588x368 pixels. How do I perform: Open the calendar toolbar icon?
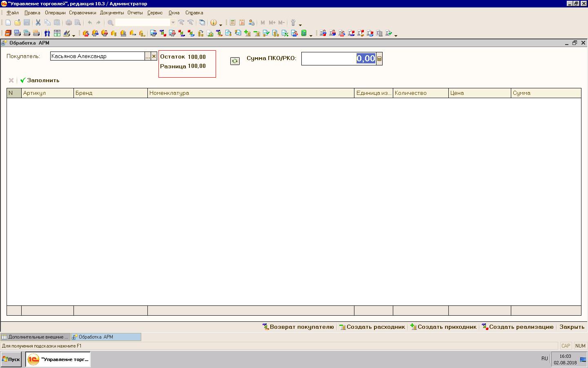242,23
